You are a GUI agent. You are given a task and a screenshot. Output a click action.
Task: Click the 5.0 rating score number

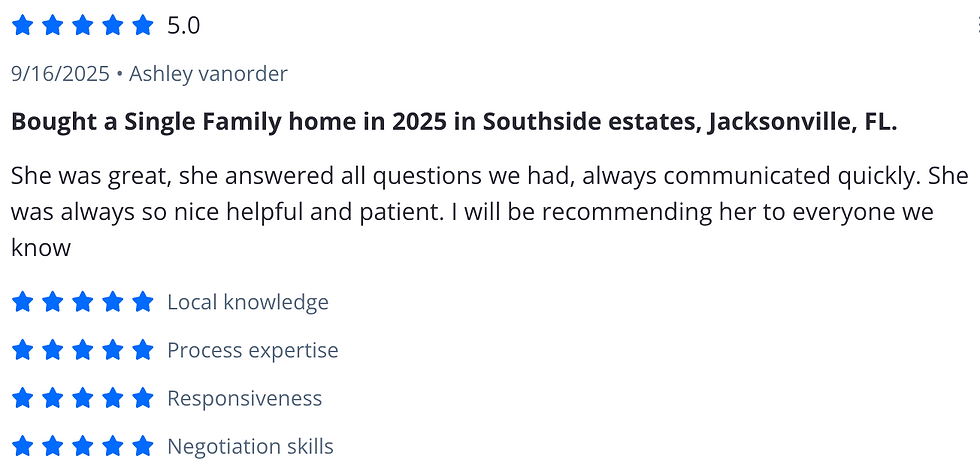point(184,26)
